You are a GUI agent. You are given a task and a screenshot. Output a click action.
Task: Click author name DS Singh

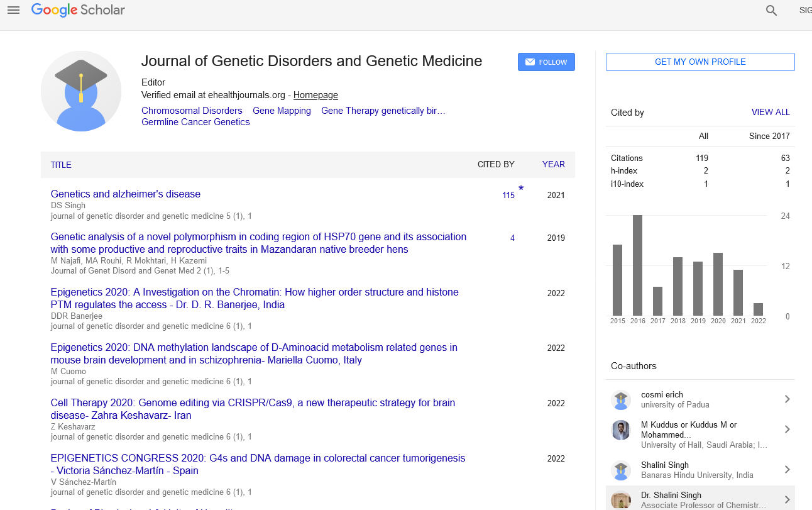(x=68, y=206)
